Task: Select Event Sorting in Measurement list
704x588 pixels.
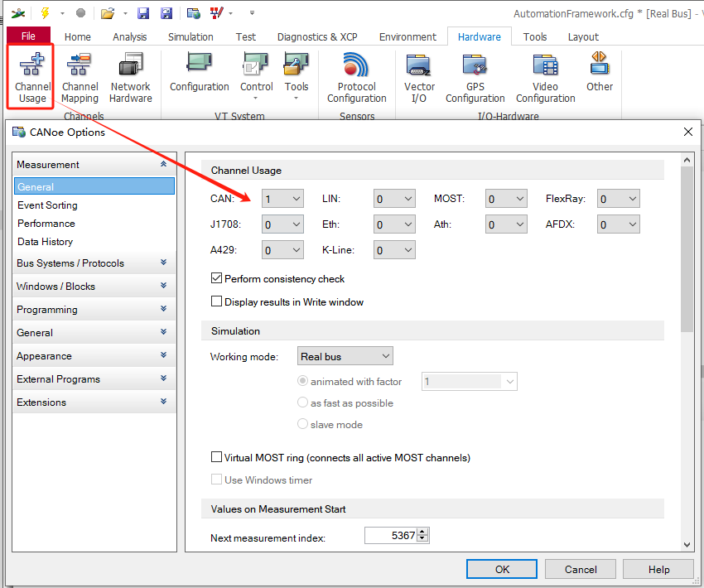Action: point(94,205)
